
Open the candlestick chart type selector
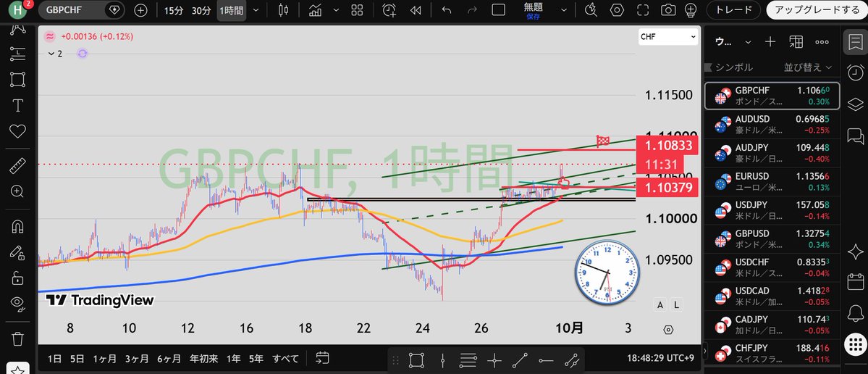click(284, 10)
